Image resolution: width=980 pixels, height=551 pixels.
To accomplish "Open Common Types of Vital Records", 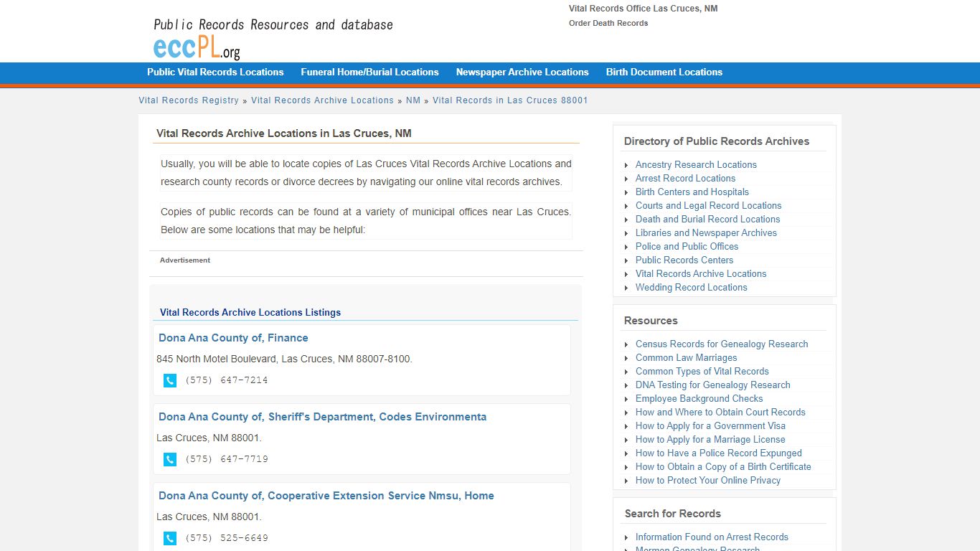I will coord(702,371).
